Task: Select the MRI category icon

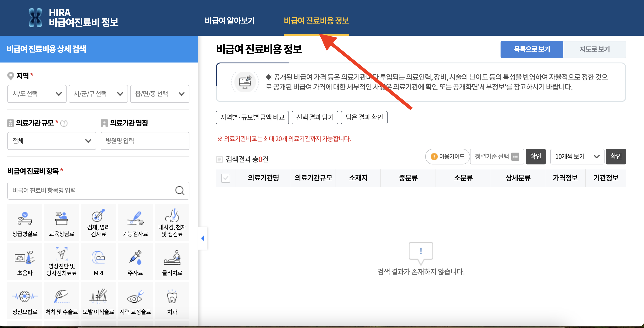Action: point(98,261)
